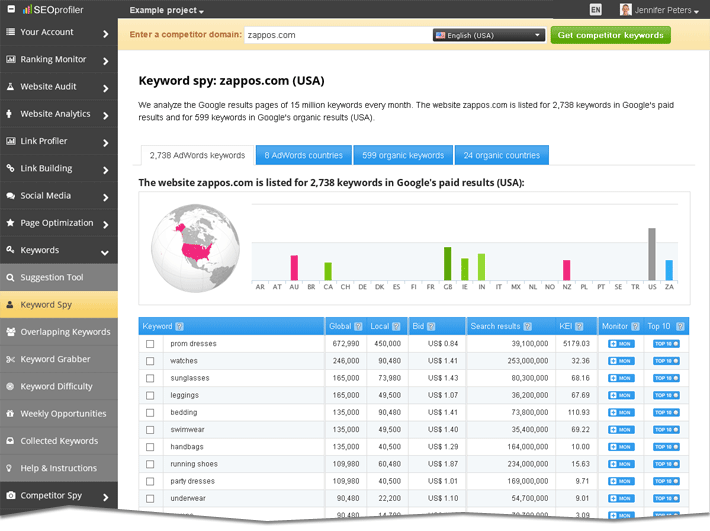Click the Help & Instructions bulb icon
Image resolution: width=710 pixels, height=531 pixels.
click(10, 468)
